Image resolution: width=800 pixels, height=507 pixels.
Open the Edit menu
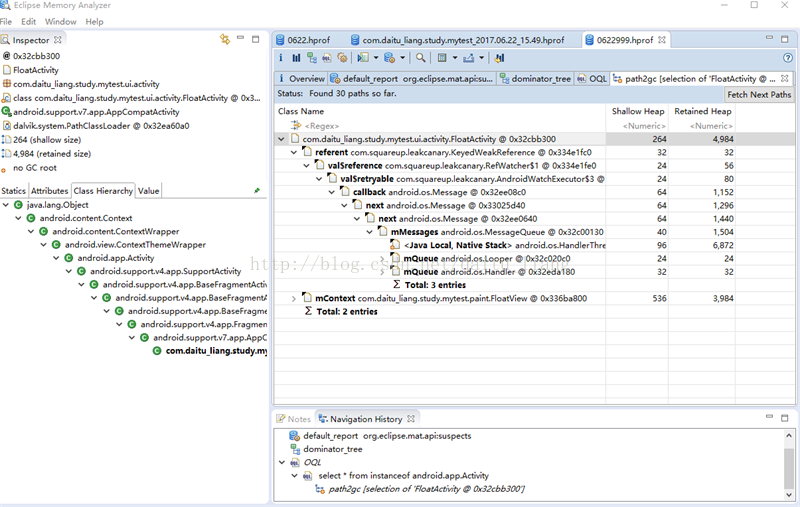[29, 21]
